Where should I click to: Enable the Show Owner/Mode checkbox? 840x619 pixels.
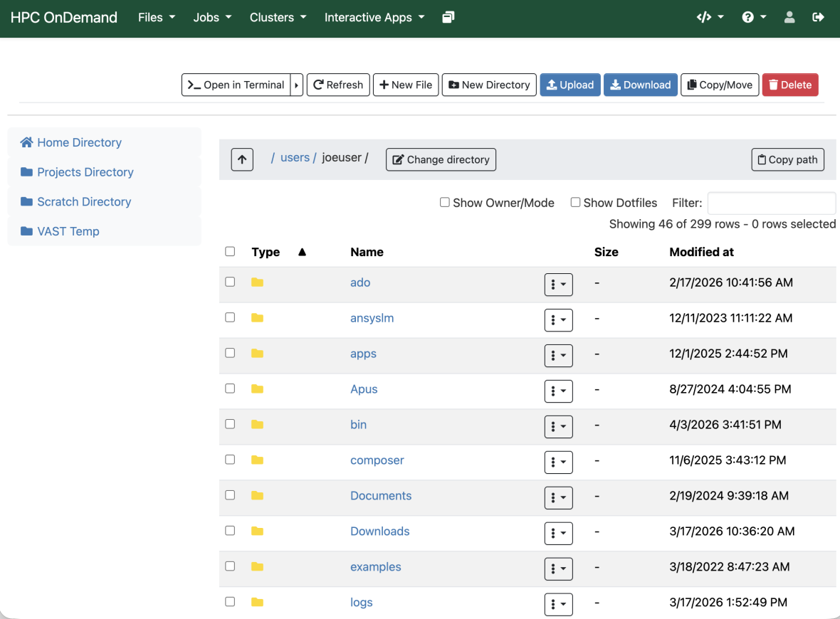pos(445,203)
